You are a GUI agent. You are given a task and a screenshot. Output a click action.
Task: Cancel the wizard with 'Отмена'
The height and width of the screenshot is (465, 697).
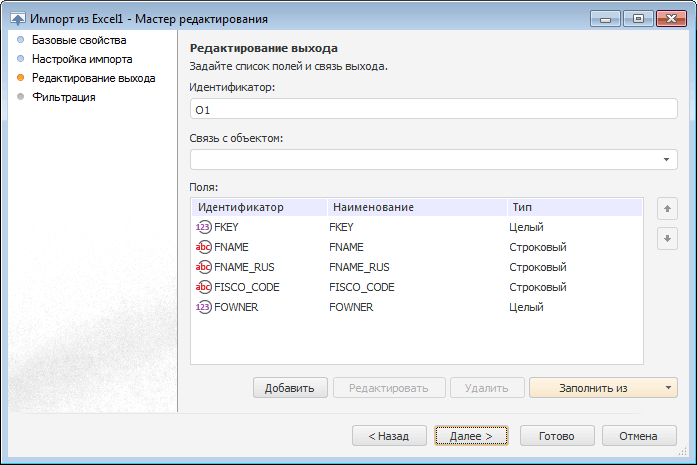638,436
